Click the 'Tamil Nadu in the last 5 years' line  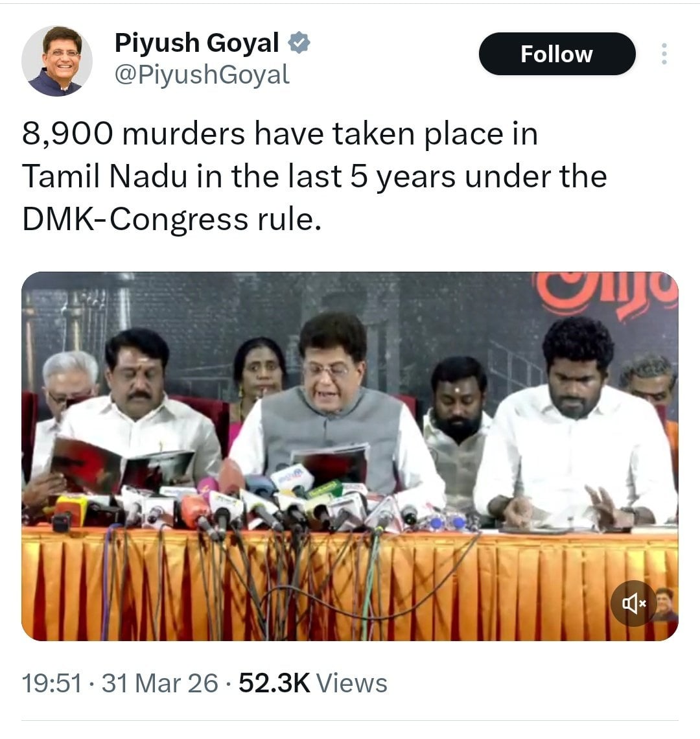[x=315, y=177]
